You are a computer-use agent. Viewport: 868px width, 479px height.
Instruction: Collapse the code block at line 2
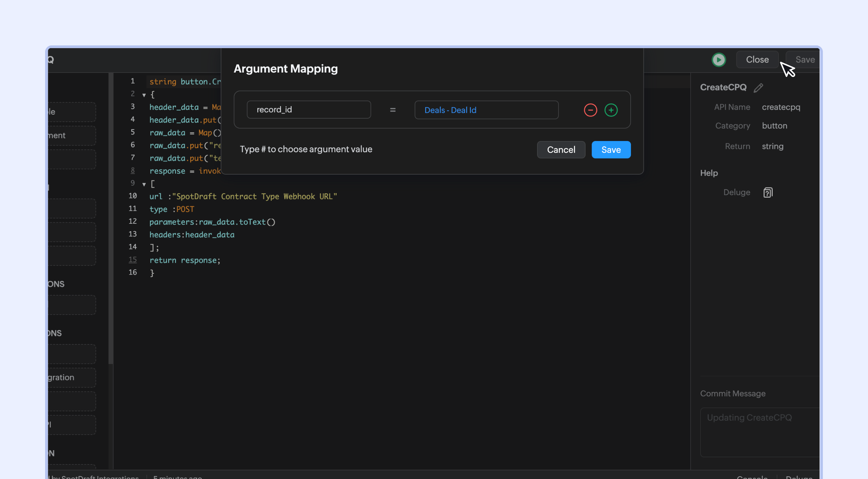[144, 95]
